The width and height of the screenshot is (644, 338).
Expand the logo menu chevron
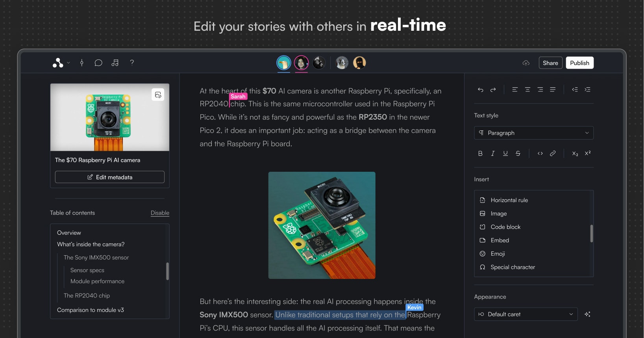click(68, 63)
